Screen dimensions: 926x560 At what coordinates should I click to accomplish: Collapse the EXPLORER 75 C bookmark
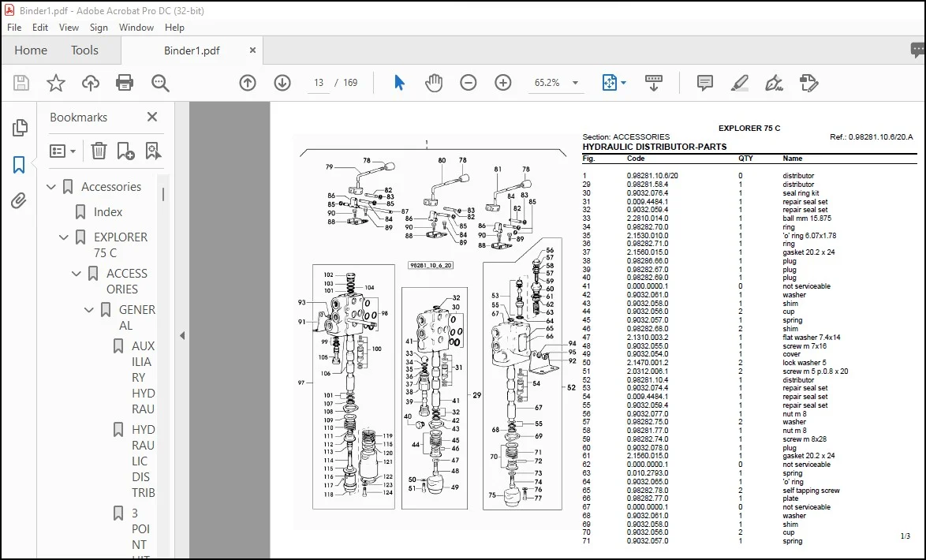64,237
